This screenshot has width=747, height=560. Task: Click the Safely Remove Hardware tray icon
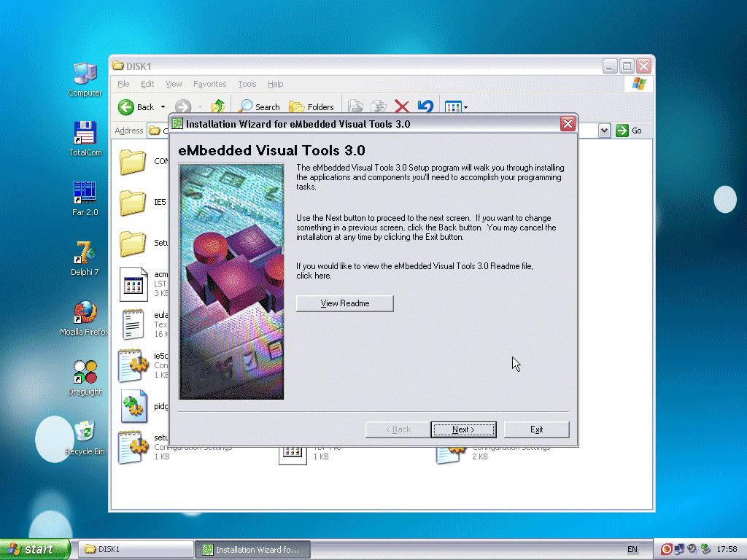[705, 550]
